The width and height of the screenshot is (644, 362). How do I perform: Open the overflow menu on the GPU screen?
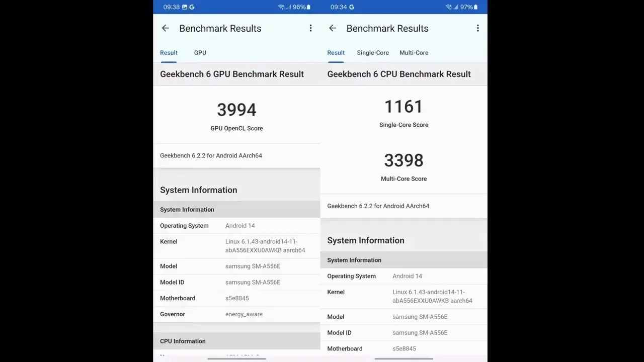(310, 28)
